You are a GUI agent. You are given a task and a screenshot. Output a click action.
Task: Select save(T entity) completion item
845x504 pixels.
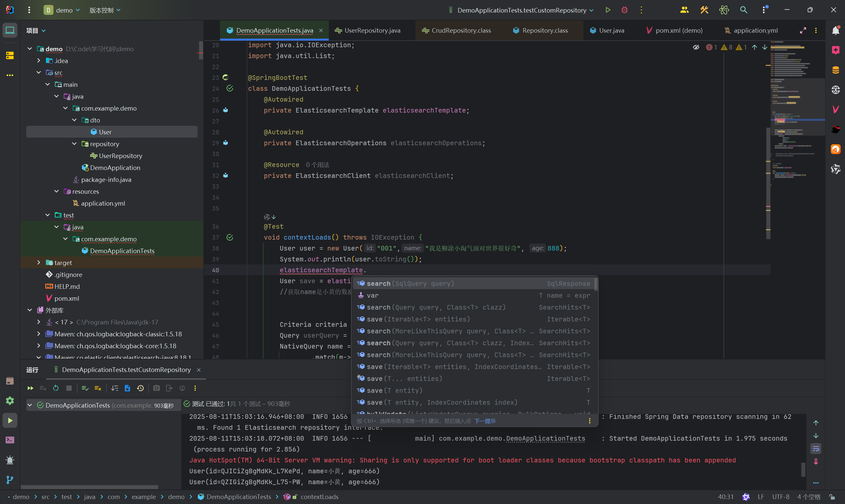pyautogui.click(x=474, y=390)
